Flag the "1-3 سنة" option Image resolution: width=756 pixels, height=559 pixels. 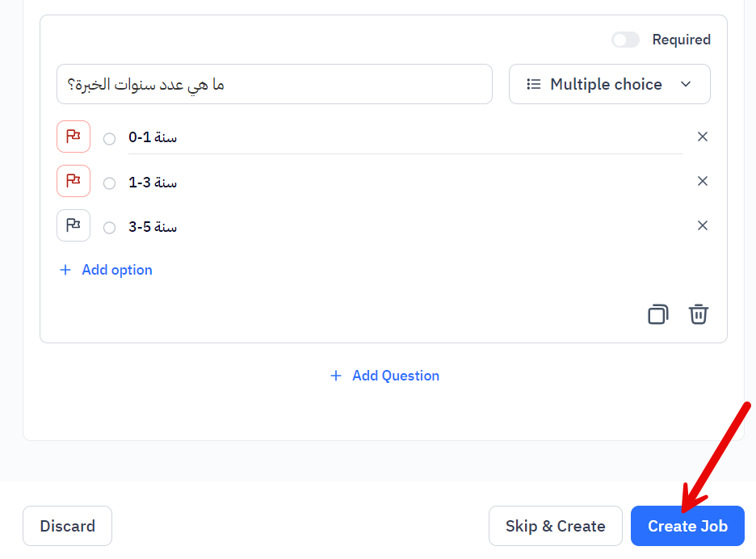(x=73, y=180)
